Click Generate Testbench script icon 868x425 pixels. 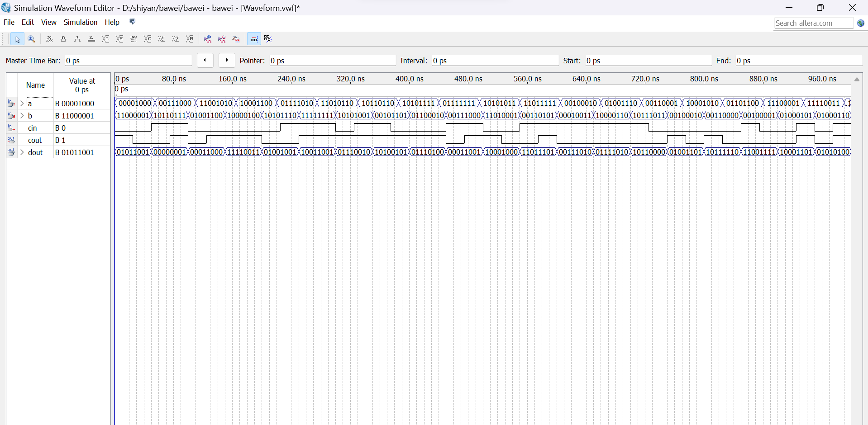point(236,39)
